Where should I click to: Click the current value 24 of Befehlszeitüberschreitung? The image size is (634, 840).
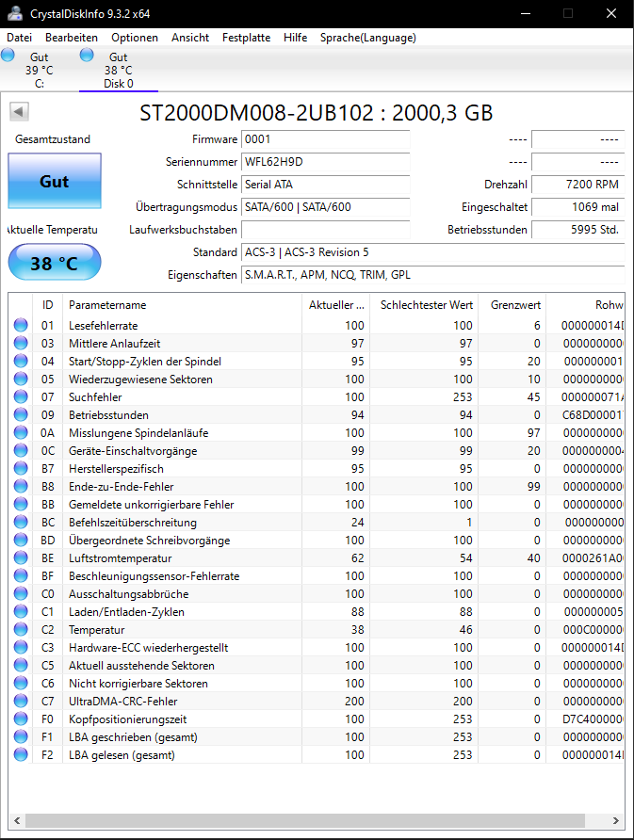[357, 523]
